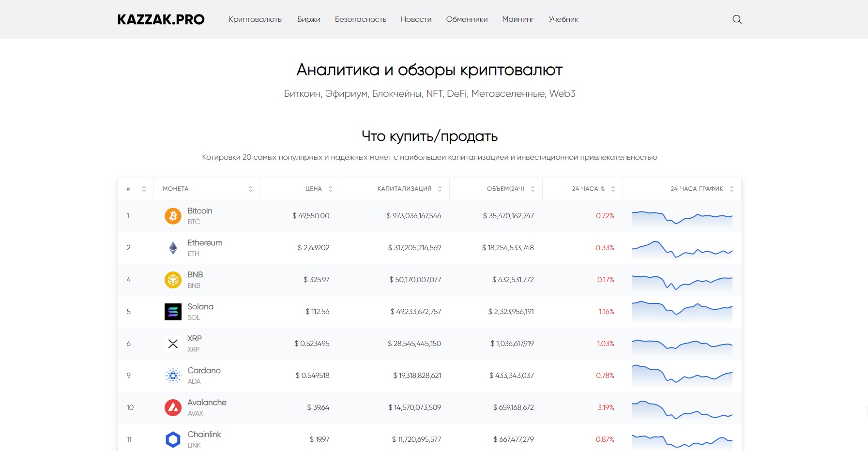The image size is (868, 451).
Task: Sort by ОБЪЕМ(24Ч) column arrows
Action: 533,189
